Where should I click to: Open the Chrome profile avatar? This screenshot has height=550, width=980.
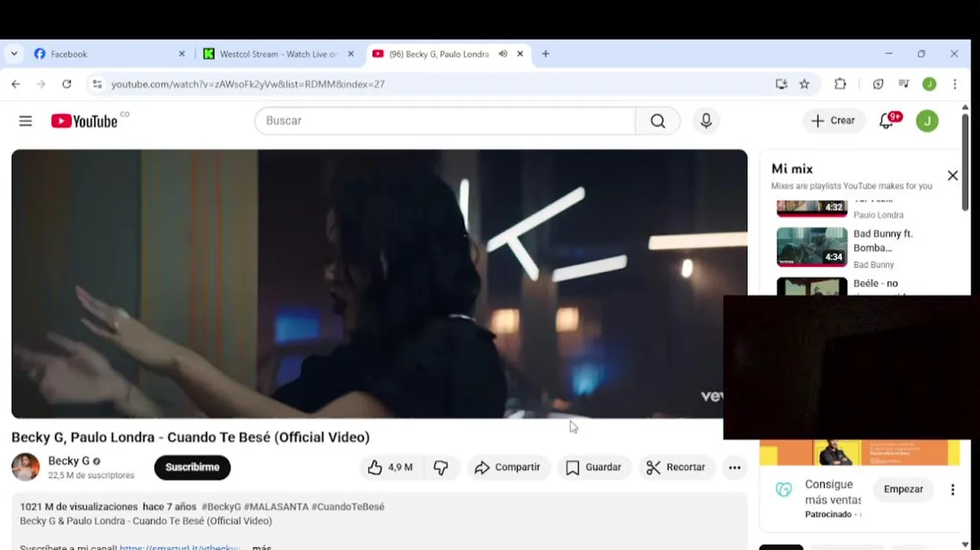(x=929, y=84)
